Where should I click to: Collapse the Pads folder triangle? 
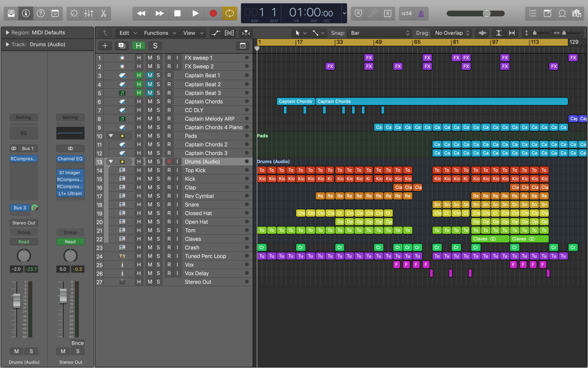[111, 136]
